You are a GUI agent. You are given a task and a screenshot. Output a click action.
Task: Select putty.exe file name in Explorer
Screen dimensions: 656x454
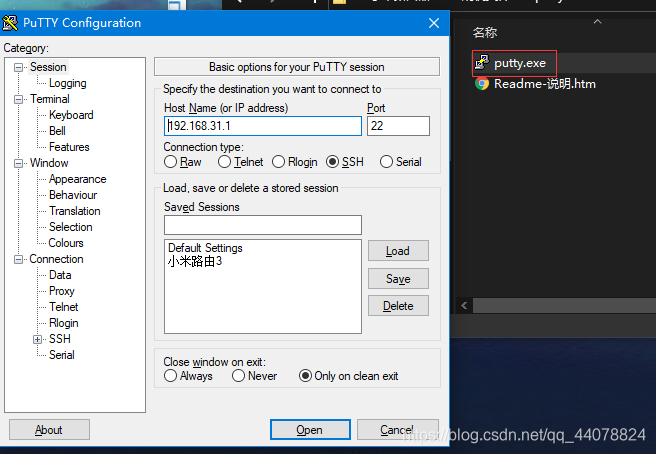(x=520, y=63)
